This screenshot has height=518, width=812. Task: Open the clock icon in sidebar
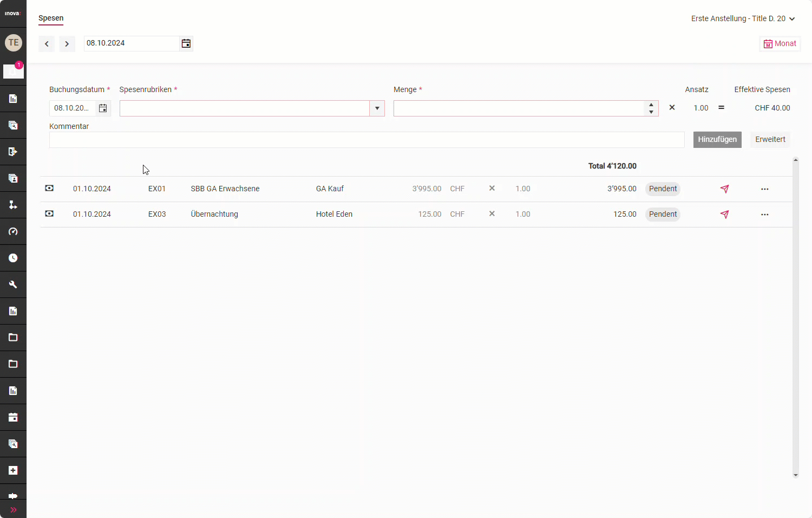[x=13, y=258]
